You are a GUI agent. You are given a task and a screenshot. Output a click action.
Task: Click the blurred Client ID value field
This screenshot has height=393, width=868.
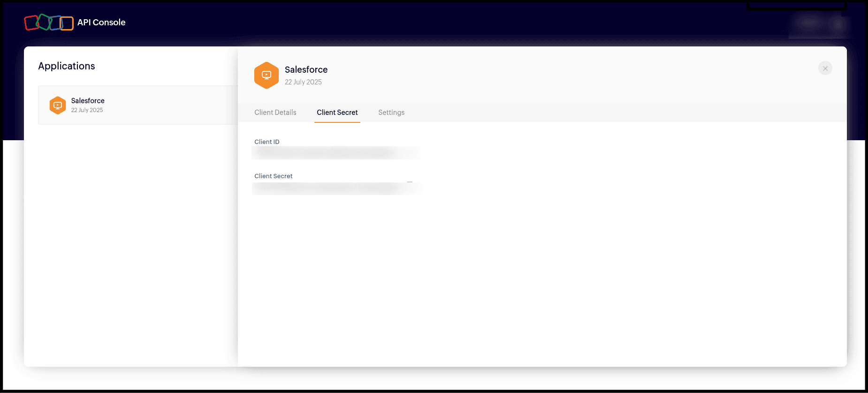coord(335,152)
